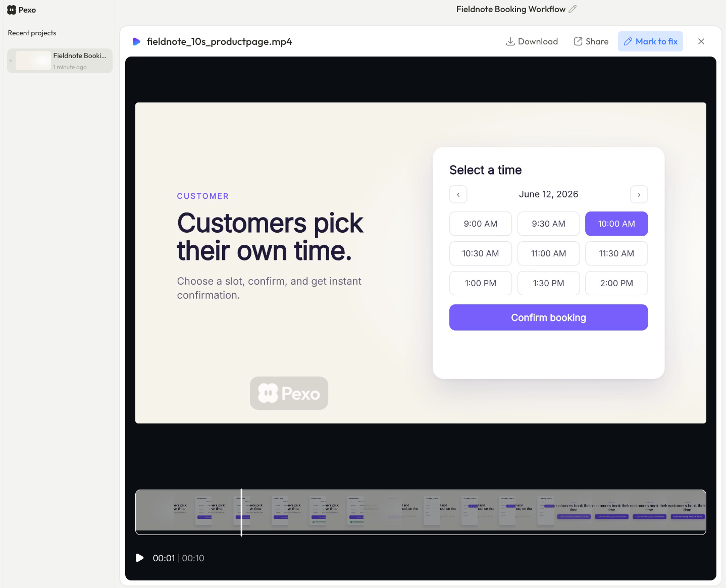Image resolution: width=726 pixels, height=588 pixels.
Task: Edit project title with pencil icon
Action: [x=573, y=9]
